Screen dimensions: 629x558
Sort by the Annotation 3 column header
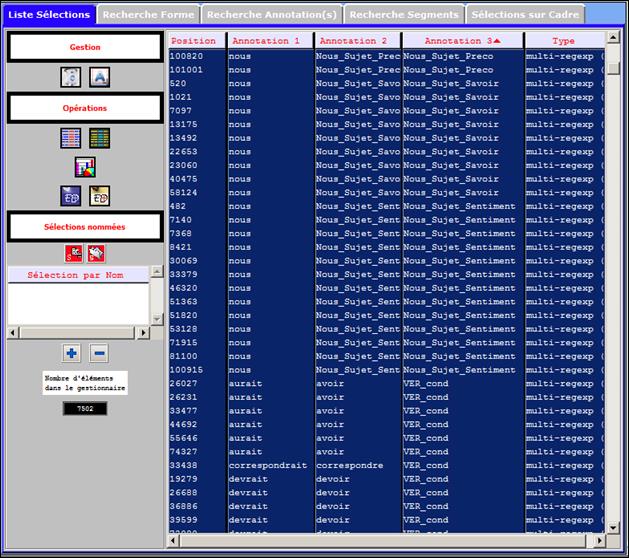(x=462, y=41)
